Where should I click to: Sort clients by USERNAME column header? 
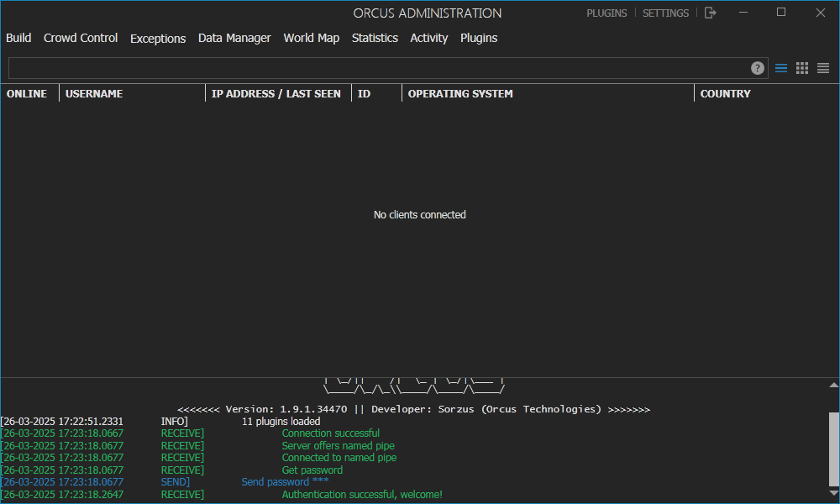coord(94,93)
